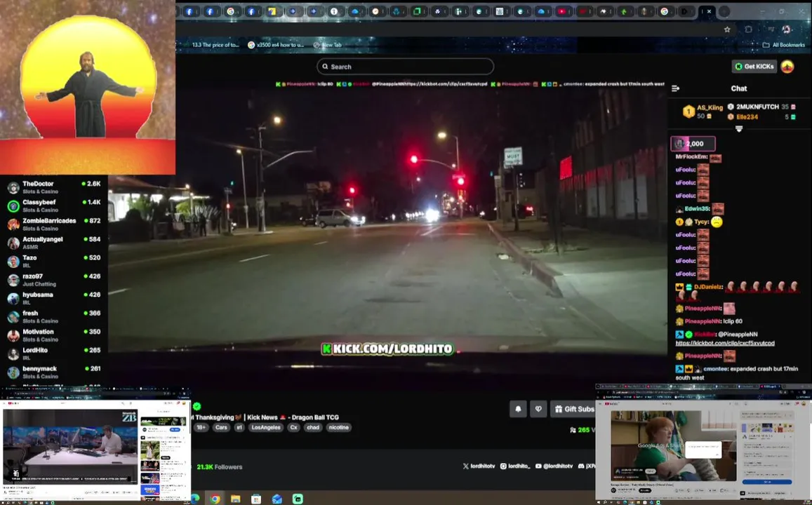
Task: Open Outlook from the taskbar
Action: 277,499
